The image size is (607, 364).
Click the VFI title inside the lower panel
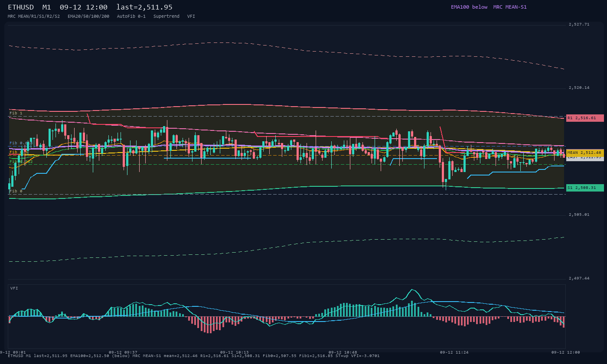coord(14,288)
